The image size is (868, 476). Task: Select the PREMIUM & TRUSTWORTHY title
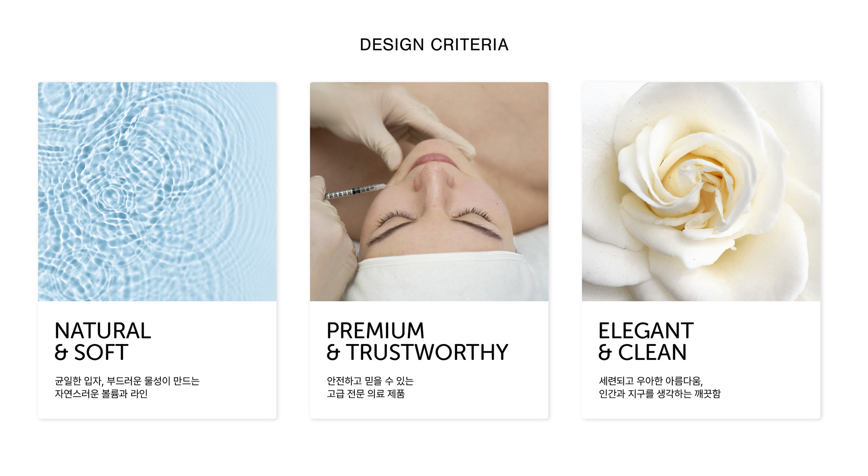[x=418, y=341]
